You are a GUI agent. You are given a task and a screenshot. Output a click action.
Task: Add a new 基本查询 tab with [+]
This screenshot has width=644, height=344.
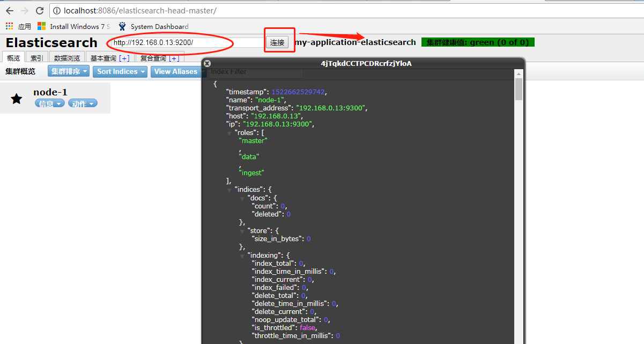point(124,58)
